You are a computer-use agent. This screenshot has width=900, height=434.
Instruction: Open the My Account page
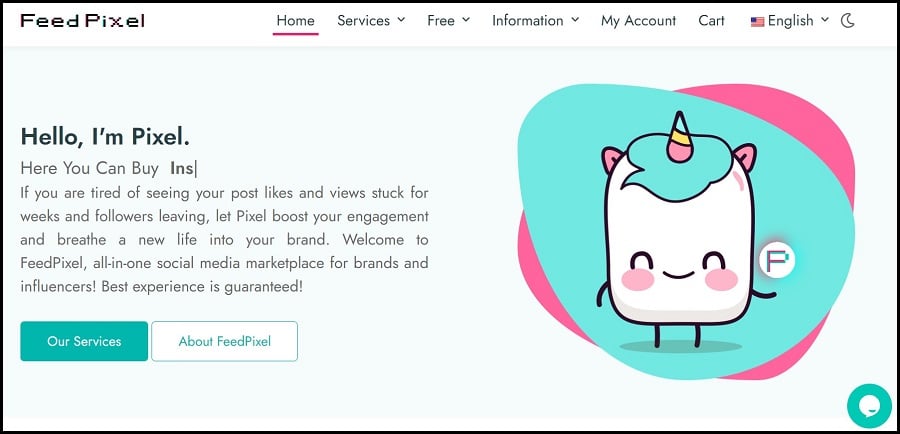(x=638, y=21)
